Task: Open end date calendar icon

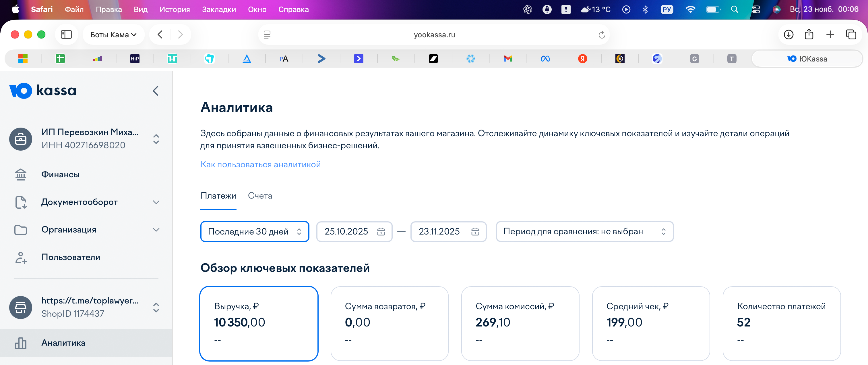Action: (x=475, y=231)
